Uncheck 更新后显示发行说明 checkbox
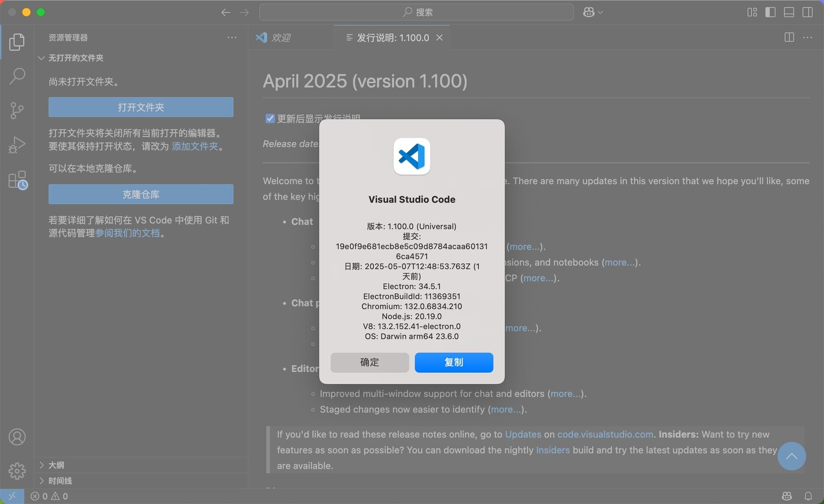 pos(270,118)
